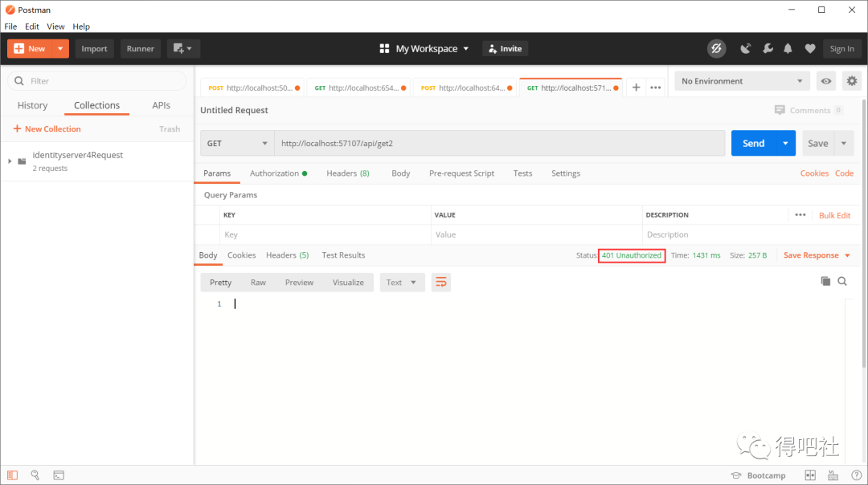Open the wrench settings icon

pyautogui.click(x=768, y=49)
